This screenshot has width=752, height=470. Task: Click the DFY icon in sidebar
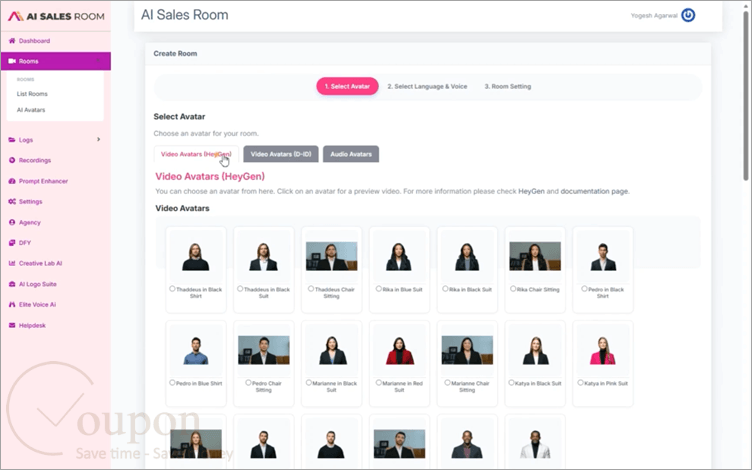coord(12,243)
